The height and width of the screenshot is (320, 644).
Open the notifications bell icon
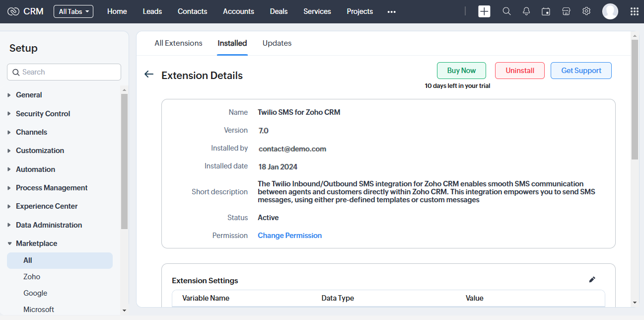click(526, 11)
